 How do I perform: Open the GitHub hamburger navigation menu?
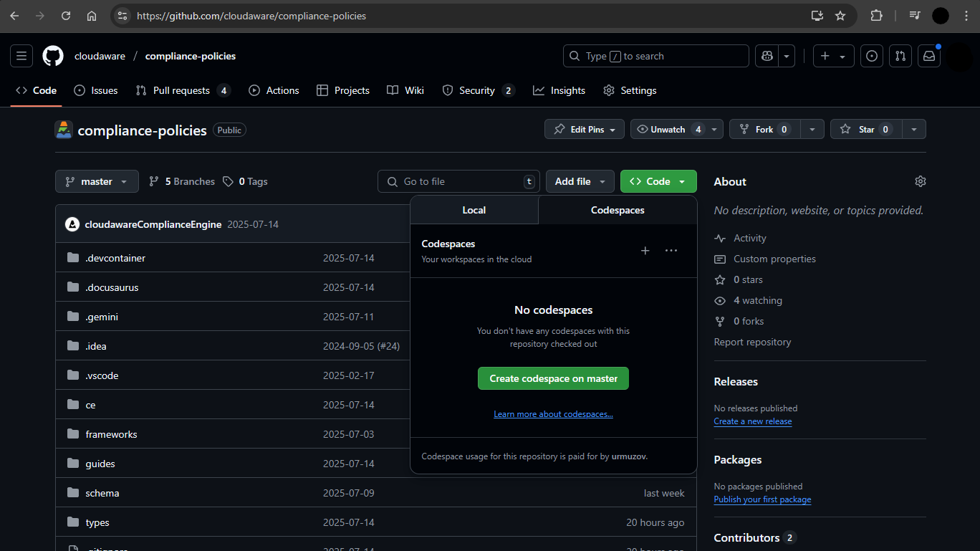coord(21,56)
